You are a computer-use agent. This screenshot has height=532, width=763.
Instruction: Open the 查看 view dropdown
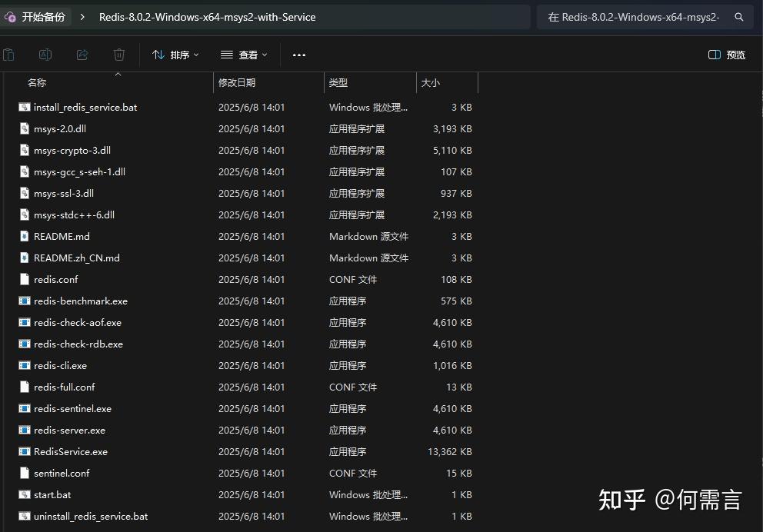click(243, 55)
